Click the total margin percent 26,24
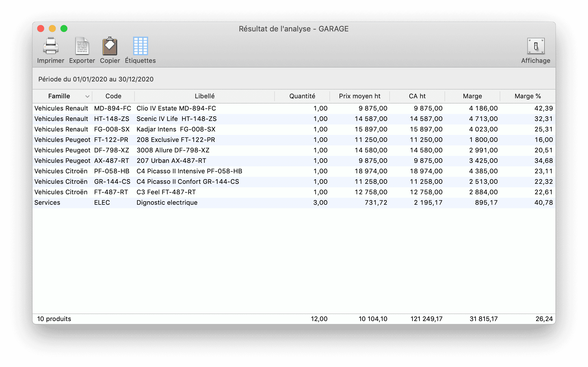The width and height of the screenshot is (588, 367). click(544, 319)
